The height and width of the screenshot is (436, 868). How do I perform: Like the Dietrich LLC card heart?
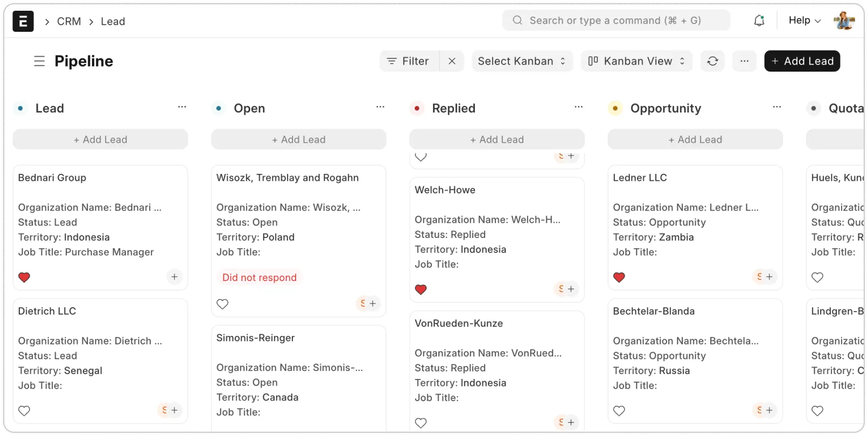pyautogui.click(x=24, y=411)
